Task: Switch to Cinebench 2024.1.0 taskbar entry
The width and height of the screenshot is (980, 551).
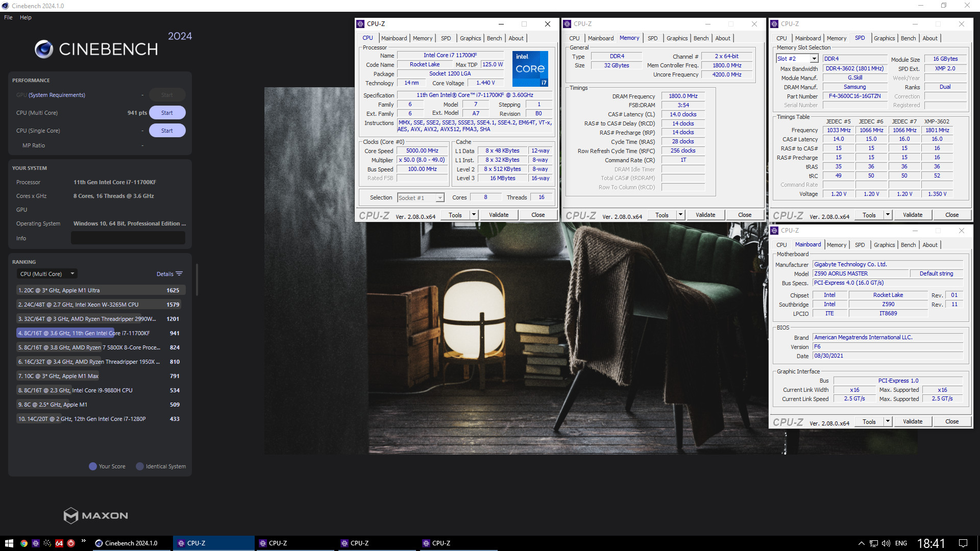Action: point(132,543)
